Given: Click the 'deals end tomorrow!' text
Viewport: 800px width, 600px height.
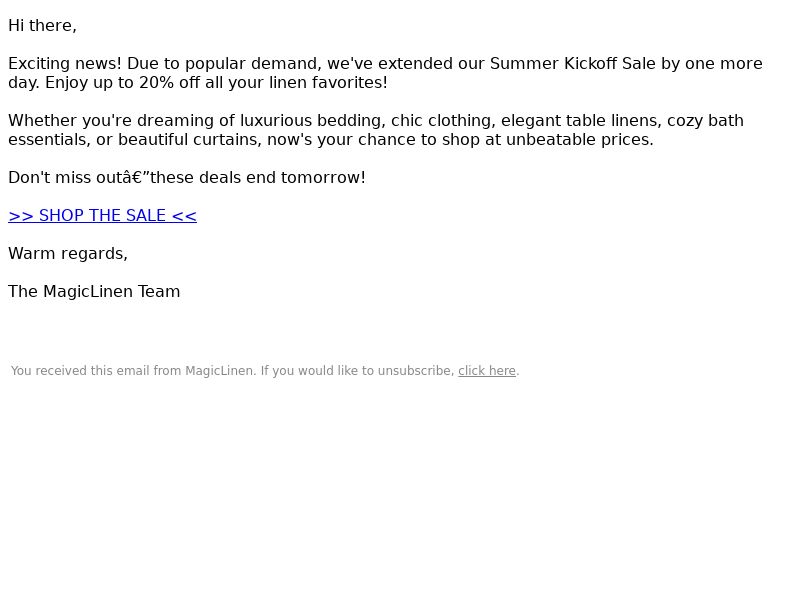Looking at the screenshot, I should point(282,178).
